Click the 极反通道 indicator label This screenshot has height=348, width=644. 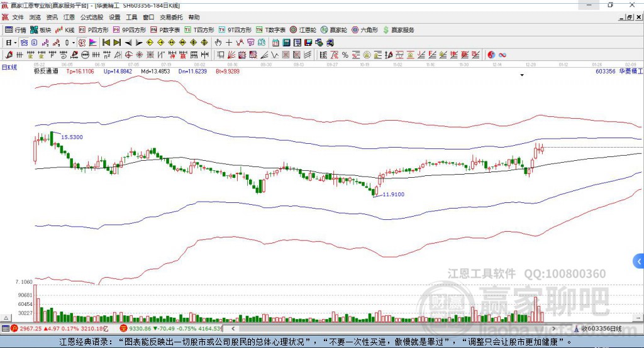[46, 71]
